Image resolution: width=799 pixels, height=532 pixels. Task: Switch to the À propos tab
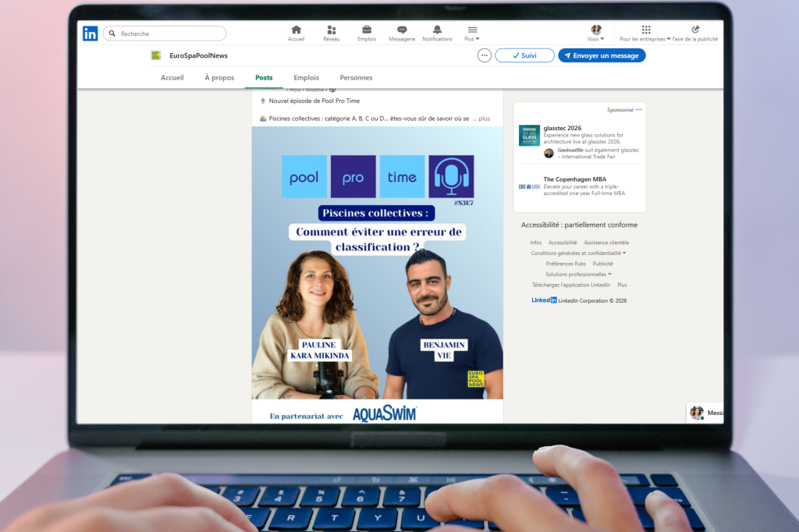pos(219,77)
